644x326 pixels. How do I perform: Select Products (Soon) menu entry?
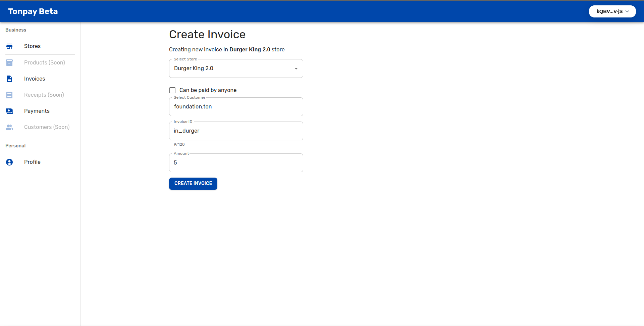coord(40,62)
